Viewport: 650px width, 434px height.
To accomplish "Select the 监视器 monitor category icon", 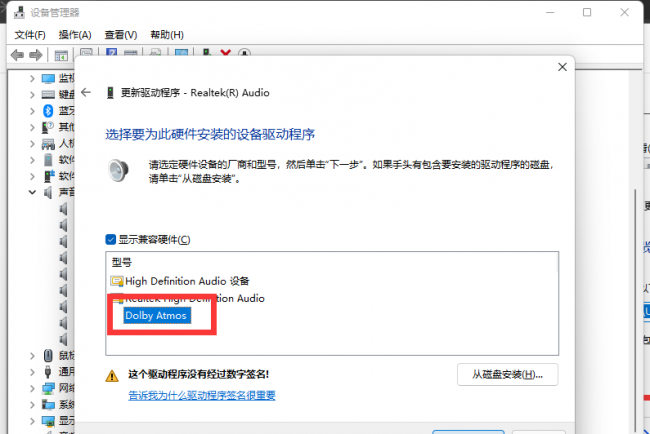I will pyautogui.click(x=48, y=78).
